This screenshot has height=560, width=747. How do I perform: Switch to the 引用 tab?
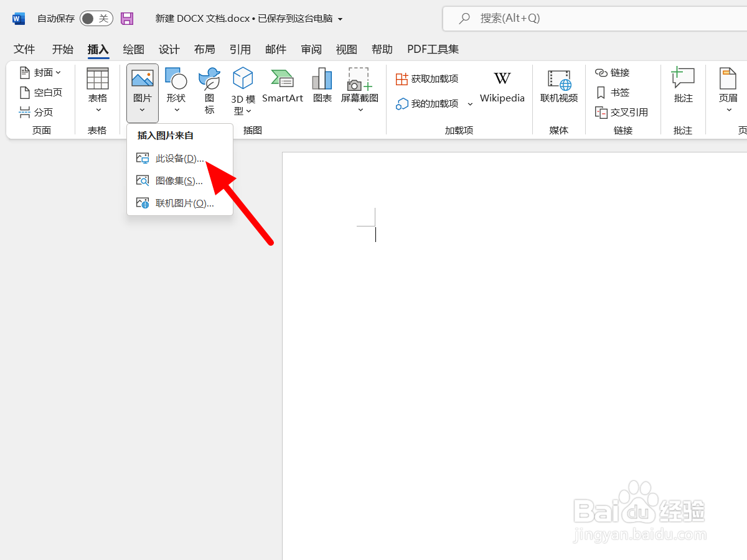click(x=240, y=49)
